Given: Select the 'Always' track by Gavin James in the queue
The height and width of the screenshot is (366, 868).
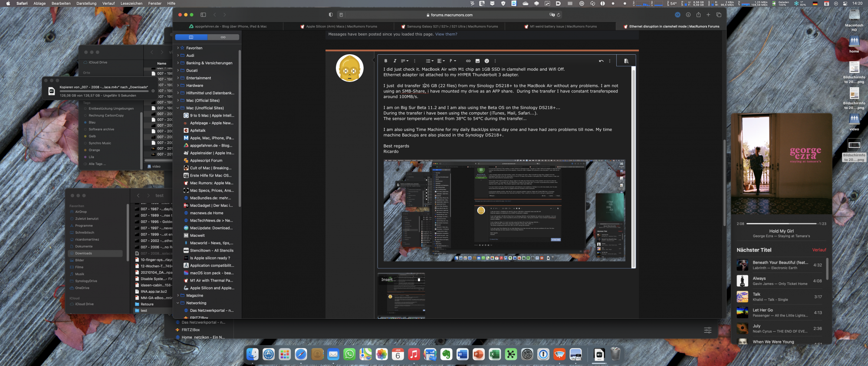Looking at the screenshot, I should click(779, 281).
